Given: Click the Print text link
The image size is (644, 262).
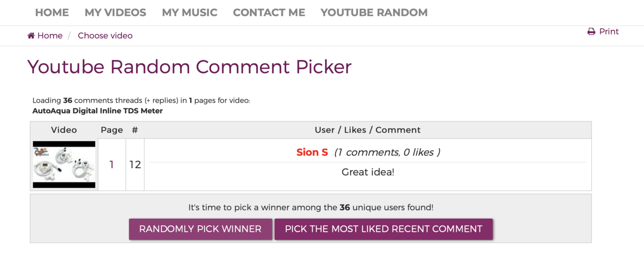Looking at the screenshot, I should [x=609, y=32].
